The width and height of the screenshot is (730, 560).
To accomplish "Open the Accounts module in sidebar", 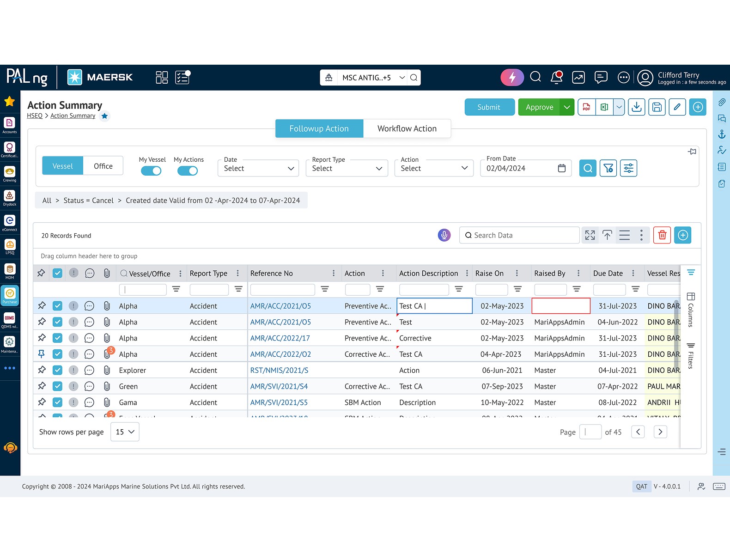I will [x=10, y=125].
